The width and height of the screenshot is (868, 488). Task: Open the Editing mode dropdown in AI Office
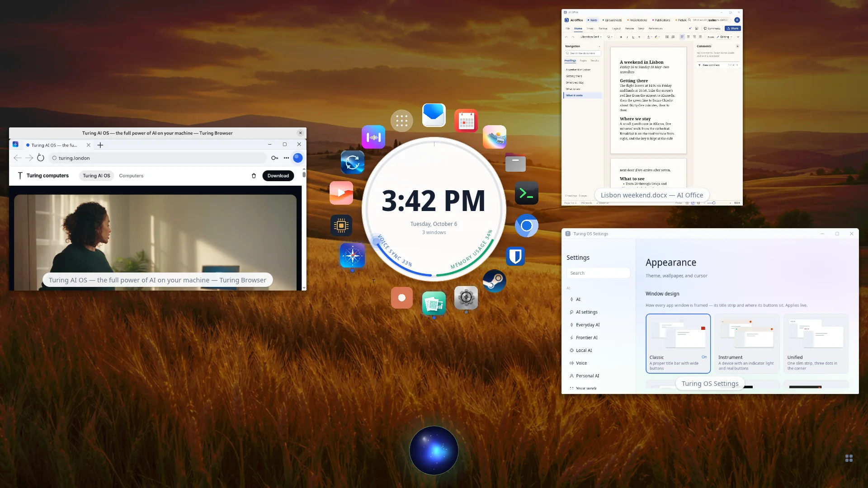coord(724,37)
